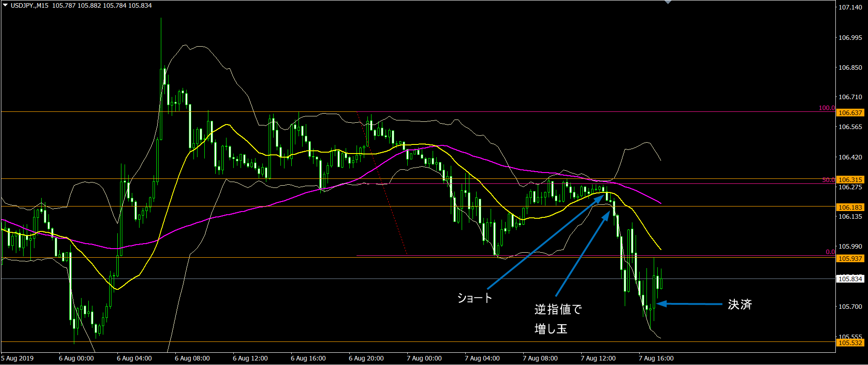Click the 6 Aug 04:00 time axis label
868x365 pixels.
point(134,358)
